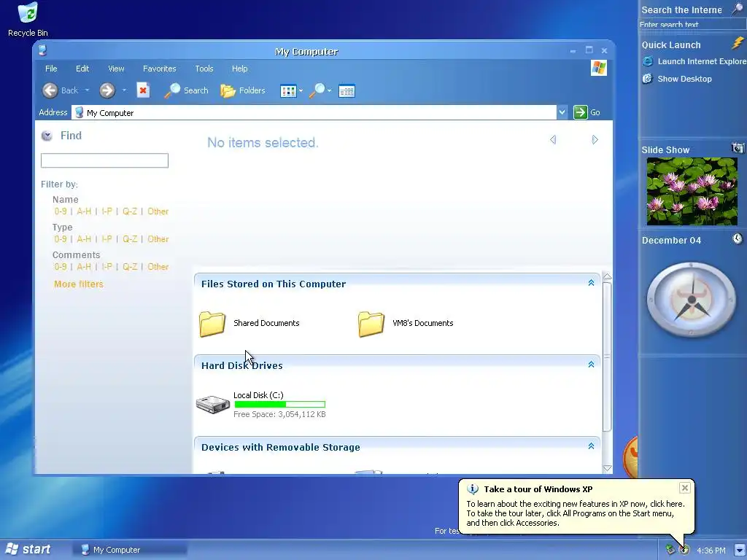Click the sidebar options arrow in tray
The width and height of the screenshot is (747, 560).
click(740, 550)
